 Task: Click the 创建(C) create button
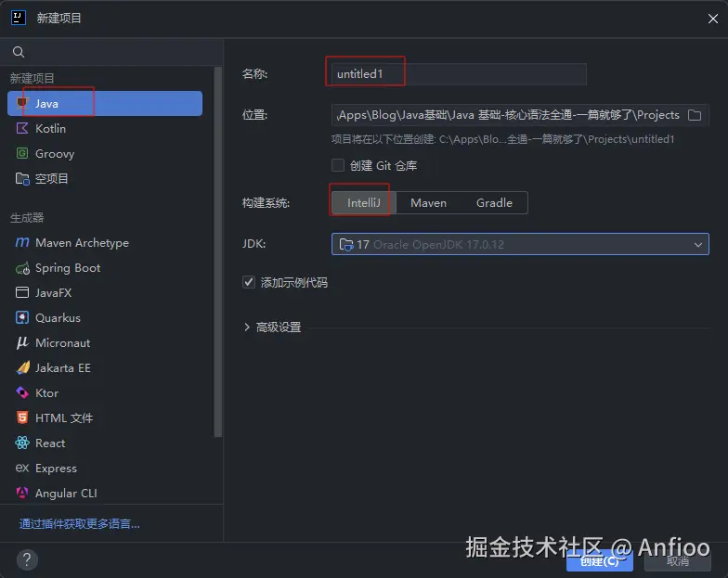tap(600, 561)
